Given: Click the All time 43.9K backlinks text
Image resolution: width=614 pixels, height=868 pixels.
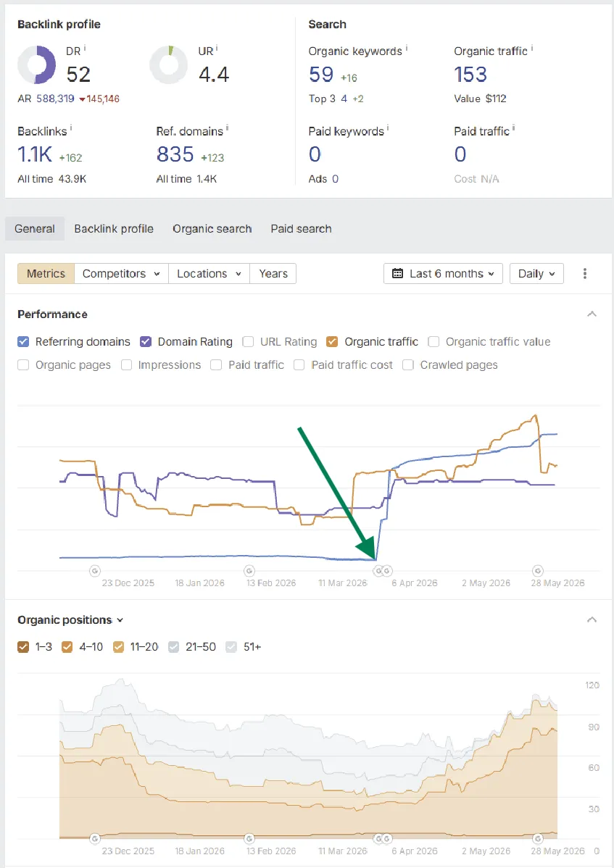Looking at the screenshot, I should 52,179.
